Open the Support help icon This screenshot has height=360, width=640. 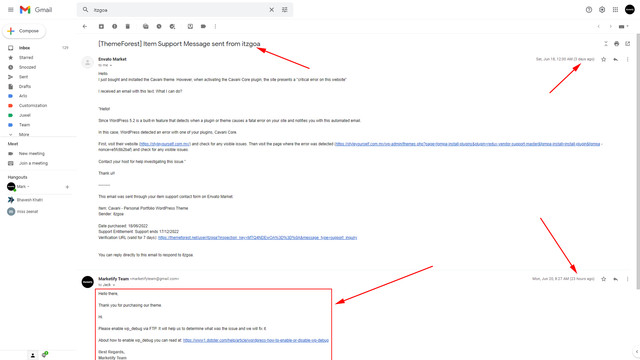coord(589,10)
